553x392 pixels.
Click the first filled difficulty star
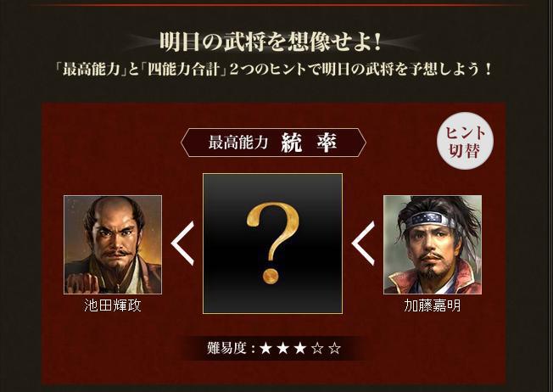[x=265, y=349]
